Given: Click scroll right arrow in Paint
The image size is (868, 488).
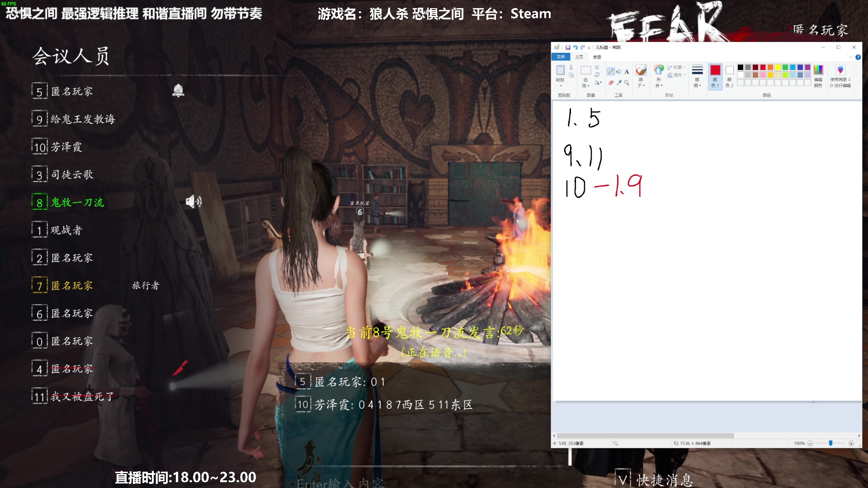Looking at the screenshot, I should pos(859,436).
